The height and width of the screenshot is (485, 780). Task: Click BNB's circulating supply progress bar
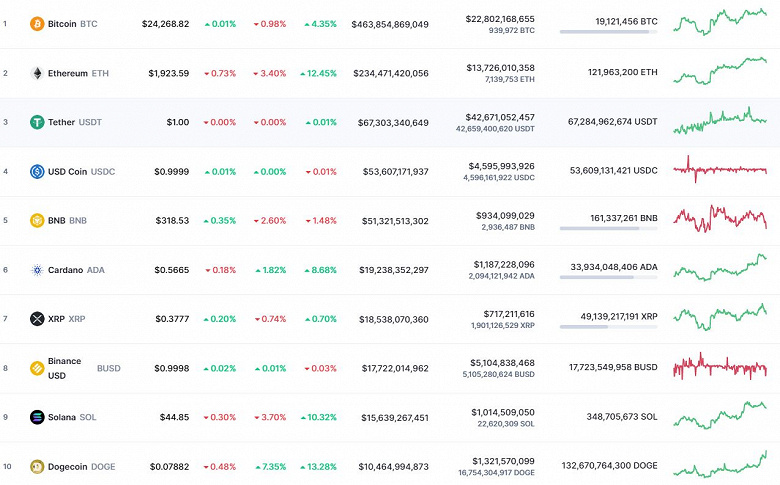pos(608,229)
